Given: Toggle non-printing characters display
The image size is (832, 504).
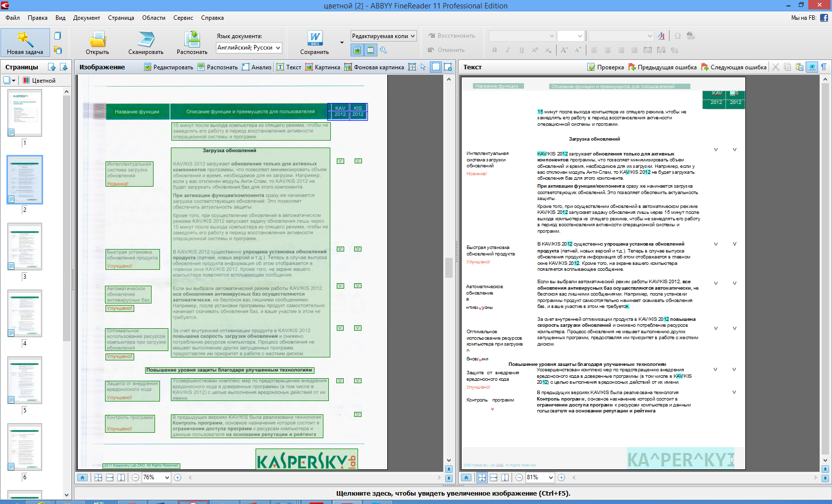Looking at the screenshot, I should 824,67.
